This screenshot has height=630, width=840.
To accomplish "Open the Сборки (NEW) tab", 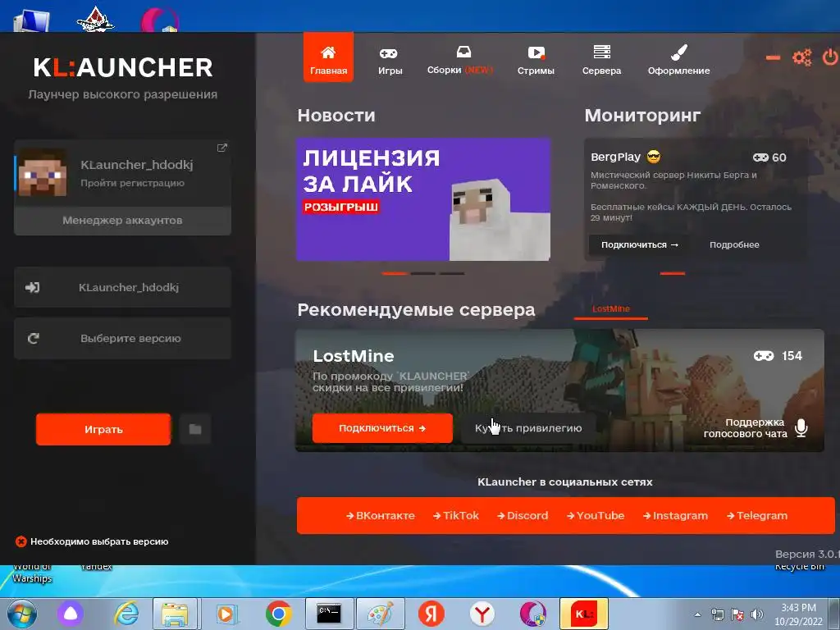I will click(459, 60).
